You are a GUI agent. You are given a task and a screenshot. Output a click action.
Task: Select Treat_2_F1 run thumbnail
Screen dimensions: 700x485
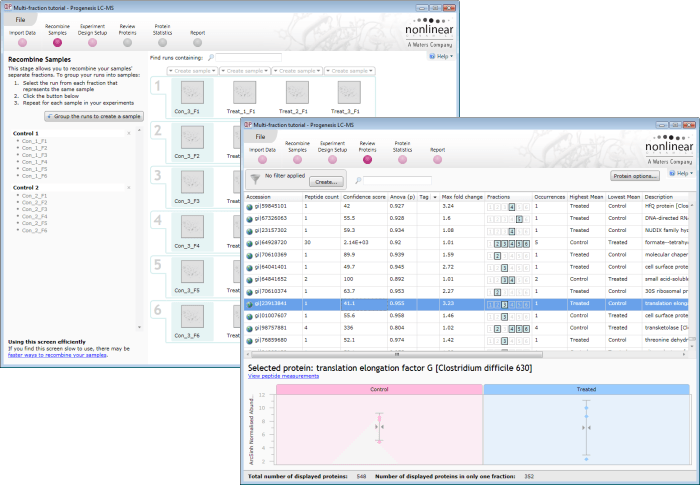pyautogui.click(x=297, y=92)
